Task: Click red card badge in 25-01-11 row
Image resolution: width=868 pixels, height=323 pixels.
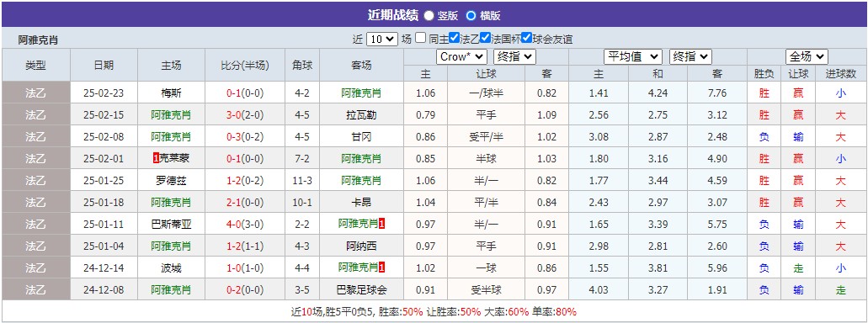Action: pos(382,224)
